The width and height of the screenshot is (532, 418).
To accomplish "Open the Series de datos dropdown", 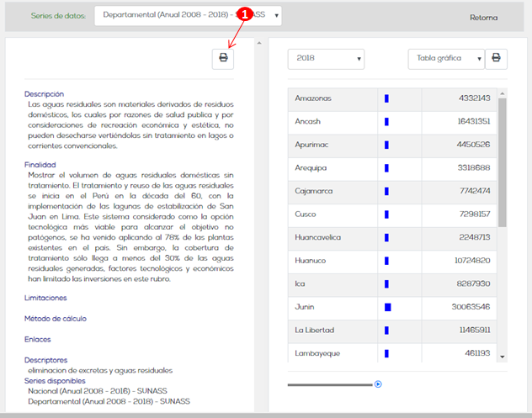I will click(x=188, y=16).
